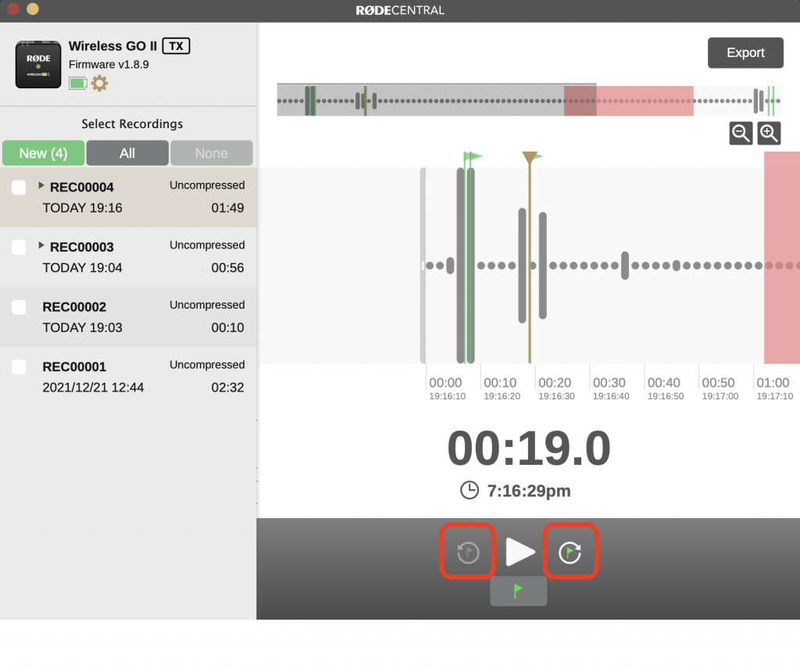
Task: Click the playhead marker at 00:19
Action: 530,156
